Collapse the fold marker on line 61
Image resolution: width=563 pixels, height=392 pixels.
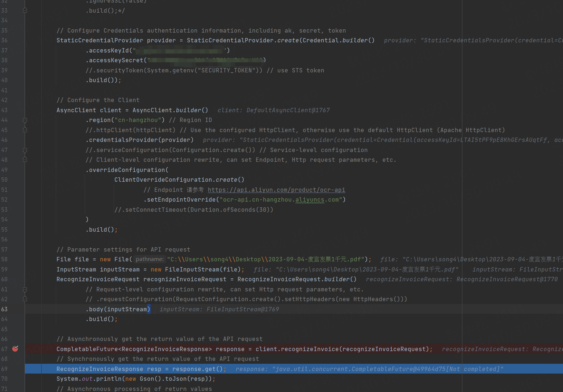(25, 289)
